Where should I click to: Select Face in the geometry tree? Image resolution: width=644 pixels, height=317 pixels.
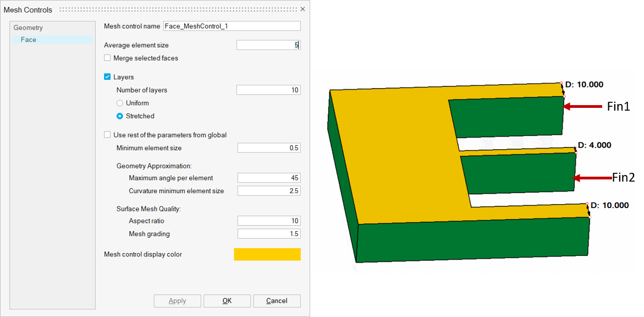[x=29, y=40]
